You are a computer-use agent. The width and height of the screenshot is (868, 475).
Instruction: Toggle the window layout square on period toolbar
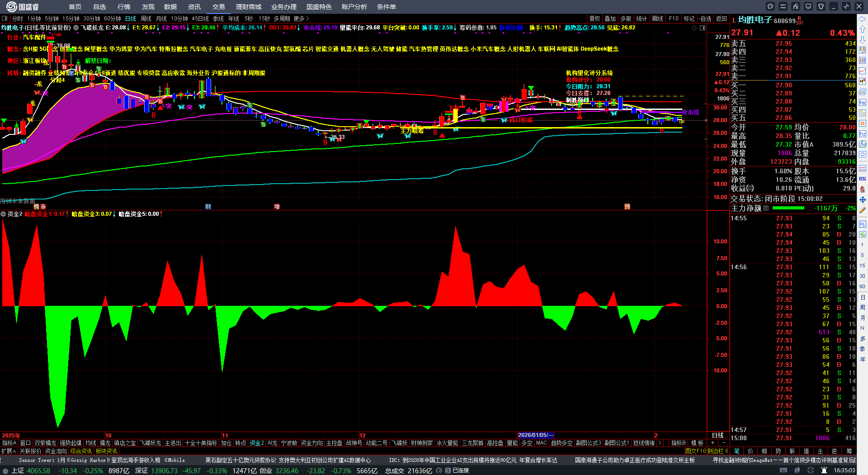tap(5, 19)
